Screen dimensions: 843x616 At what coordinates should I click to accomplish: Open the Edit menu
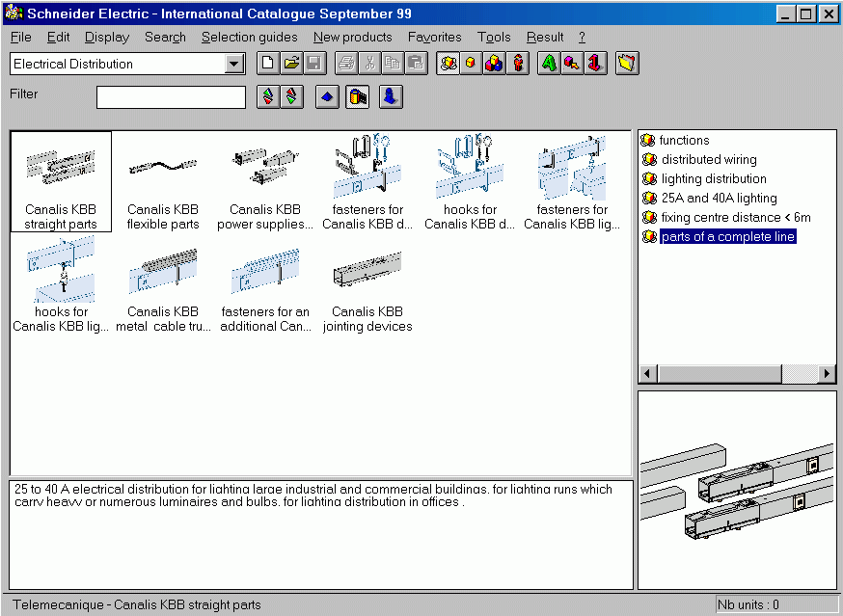[x=58, y=37]
